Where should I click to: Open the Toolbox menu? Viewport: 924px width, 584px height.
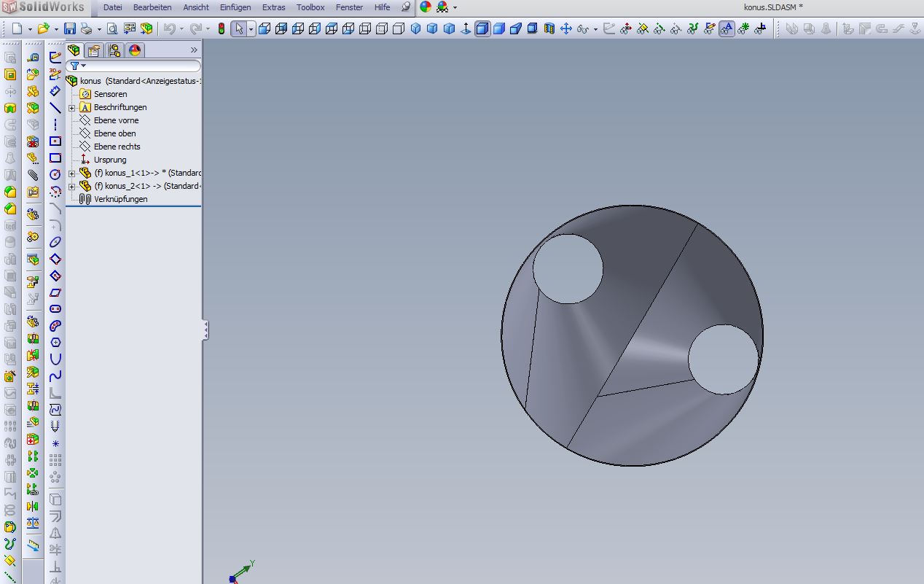coord(310,7)
